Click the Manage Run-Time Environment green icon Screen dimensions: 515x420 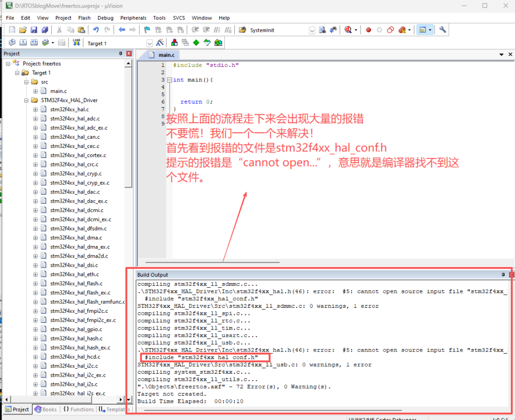pos(196,43)
